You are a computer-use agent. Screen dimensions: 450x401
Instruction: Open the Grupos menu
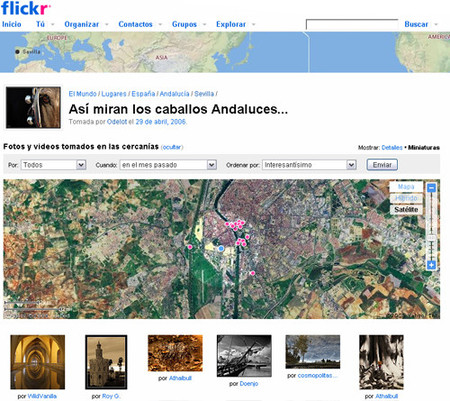tap(184, 24)
